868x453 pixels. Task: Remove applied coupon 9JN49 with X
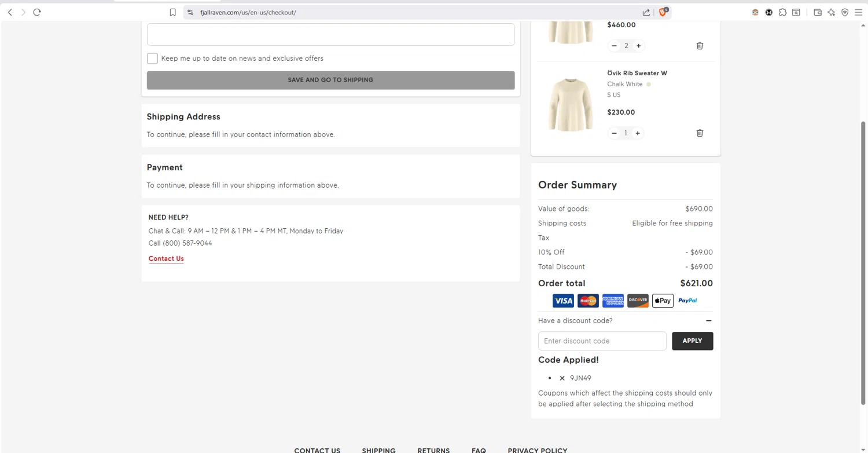[x=562, y=378]
